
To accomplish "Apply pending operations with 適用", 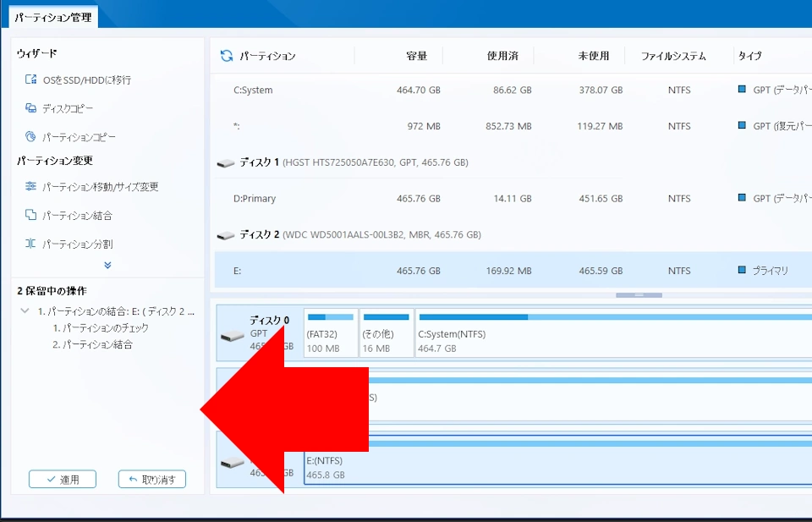I will pyautogui.click(x=63, y=479).
